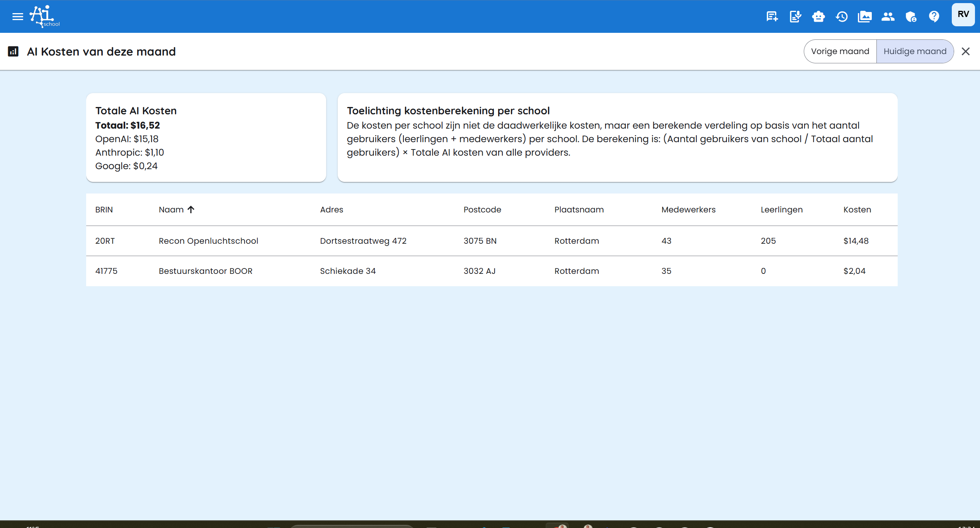This screenshot has width=980, height=528.
Task: Sort the table by Leerlingen
Action: coord(781,209)
